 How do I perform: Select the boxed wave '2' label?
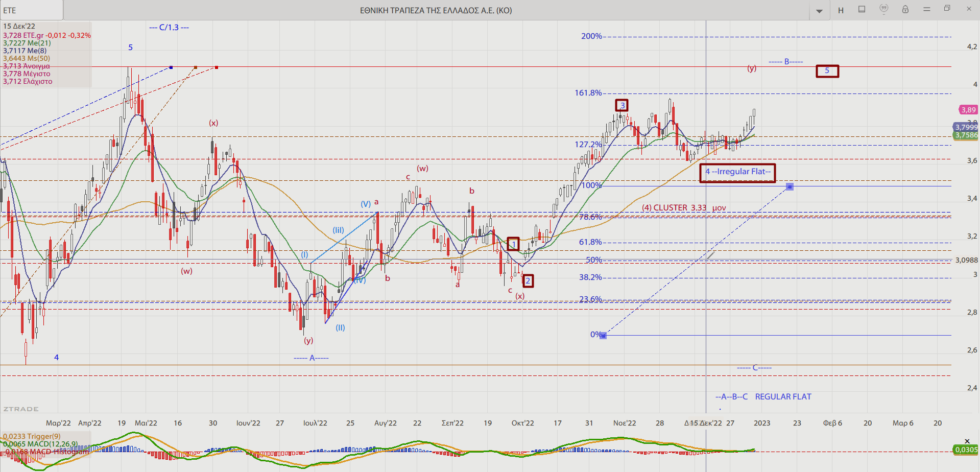[528, 280]
